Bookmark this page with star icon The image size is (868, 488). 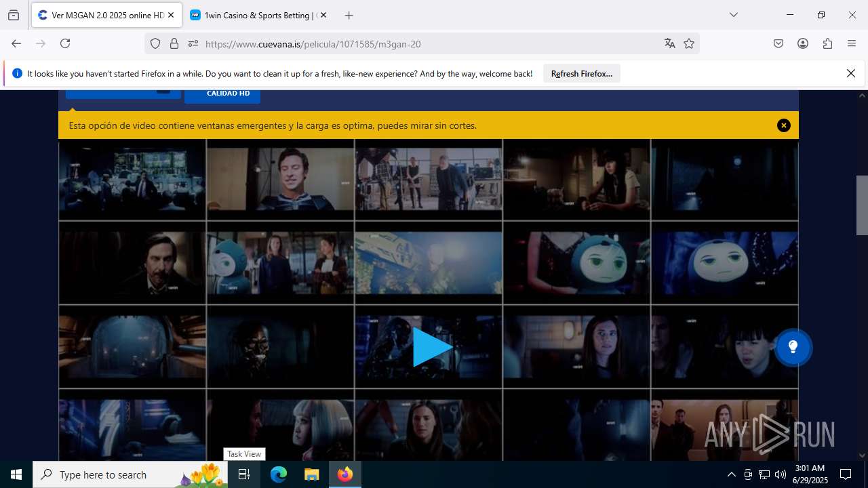[x=689, y=43]
